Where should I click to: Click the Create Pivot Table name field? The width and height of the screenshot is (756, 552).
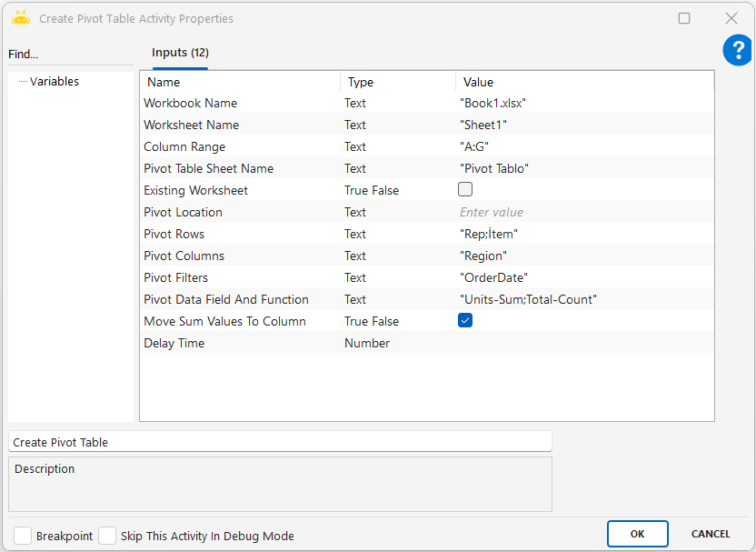[x=279, y=442]
